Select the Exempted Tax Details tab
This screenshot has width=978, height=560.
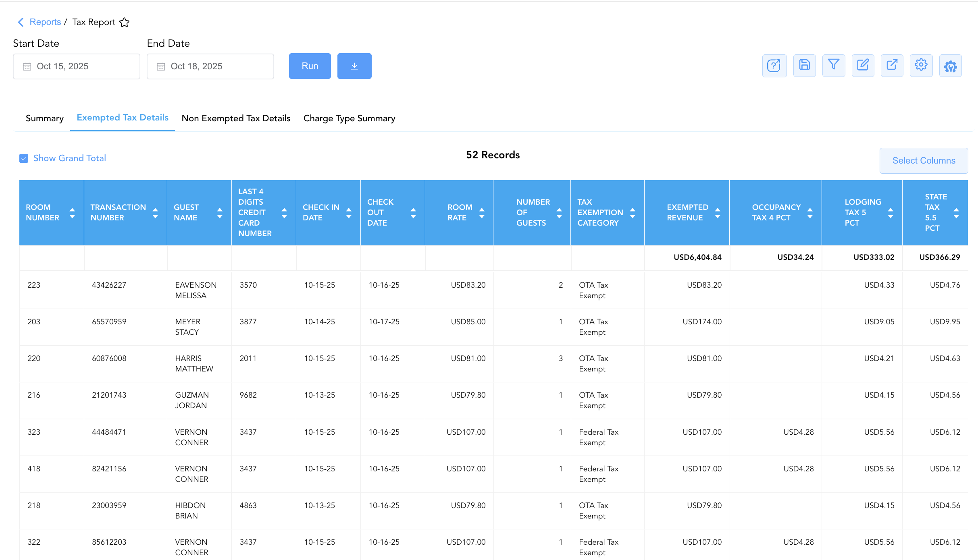click(123, 118)
